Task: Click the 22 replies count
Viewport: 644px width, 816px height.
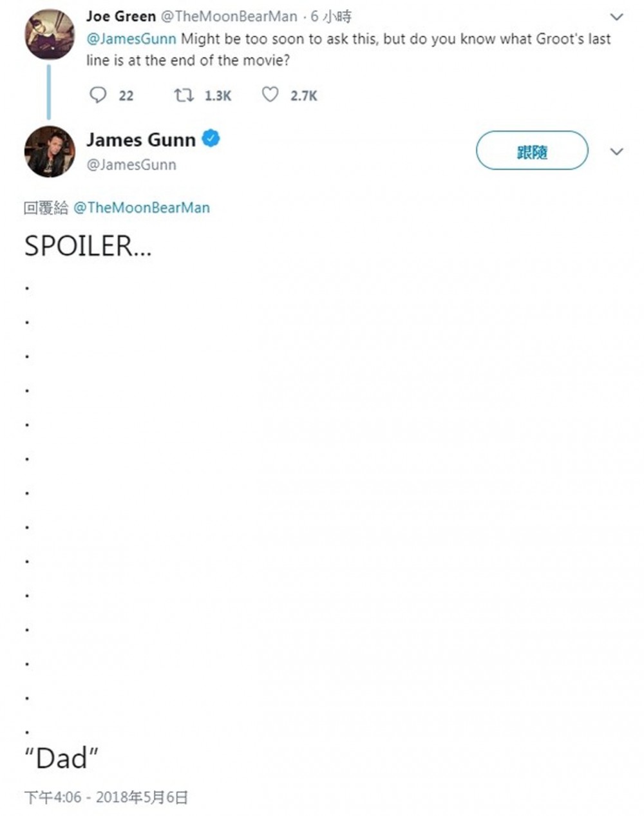Action: pos(126,96)
